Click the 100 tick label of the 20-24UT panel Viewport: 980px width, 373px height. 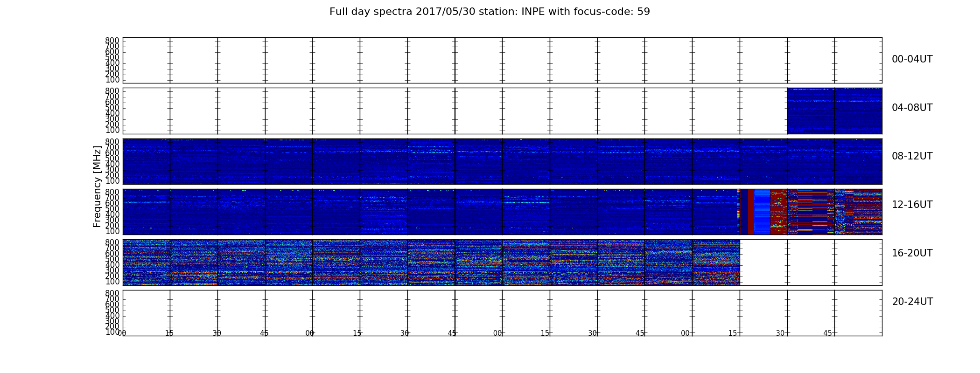pyautogui.click(x=112, y=332)
